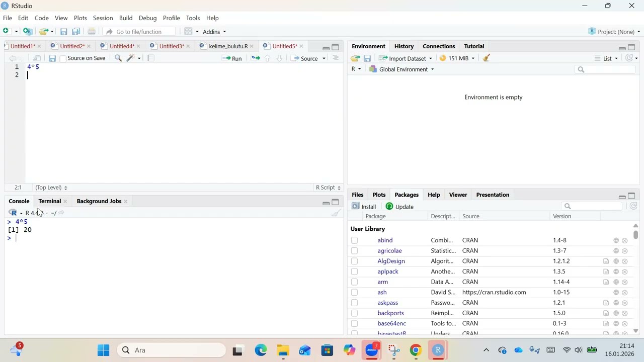Image resolution: width=644 pixels, height=362 pixels.
Task: Open the 151 MiB memory usage dropdown
Action: click(457, 58)
